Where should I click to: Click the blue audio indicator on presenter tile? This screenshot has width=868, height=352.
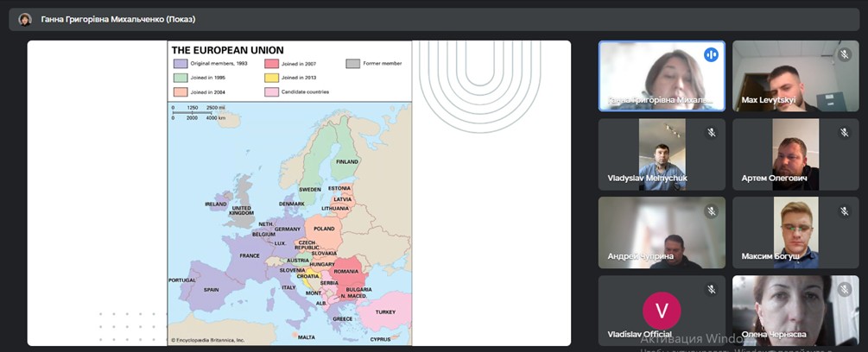pos(711,54)
